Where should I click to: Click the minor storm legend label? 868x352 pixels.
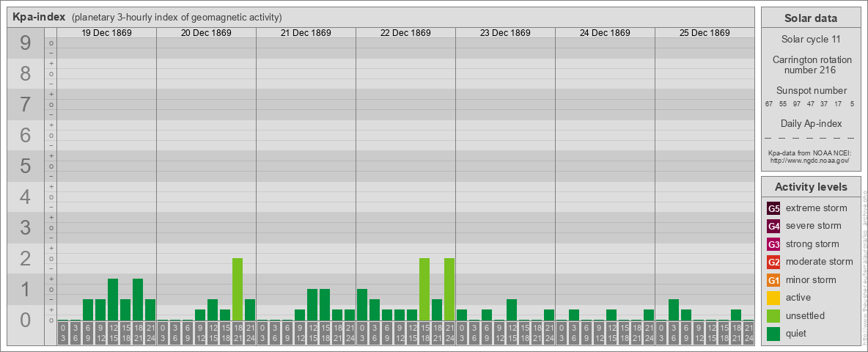click(811, 279)
